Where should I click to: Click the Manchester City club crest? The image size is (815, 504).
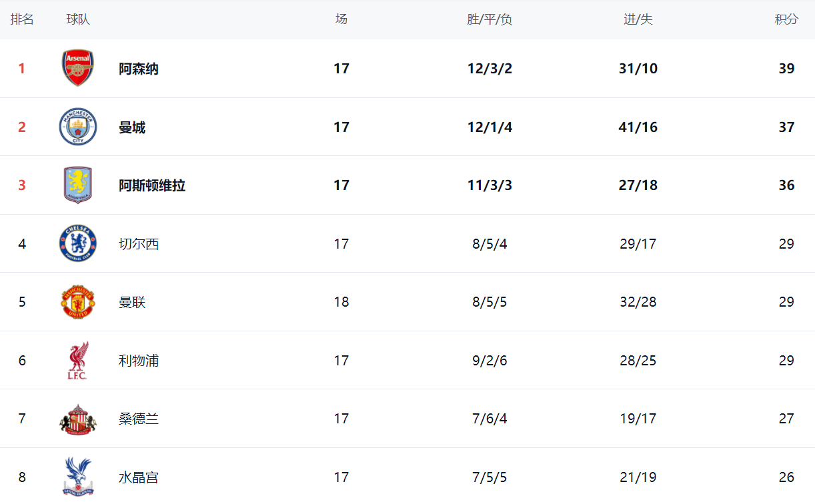click(78, 127)
